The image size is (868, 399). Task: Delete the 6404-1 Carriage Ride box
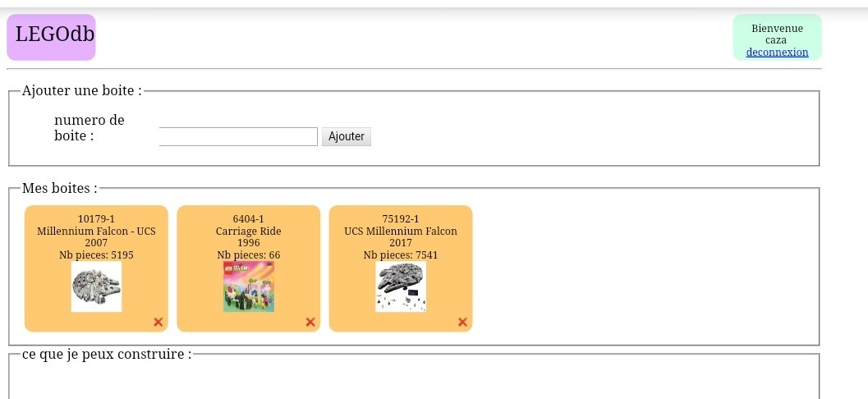[310, 322]
